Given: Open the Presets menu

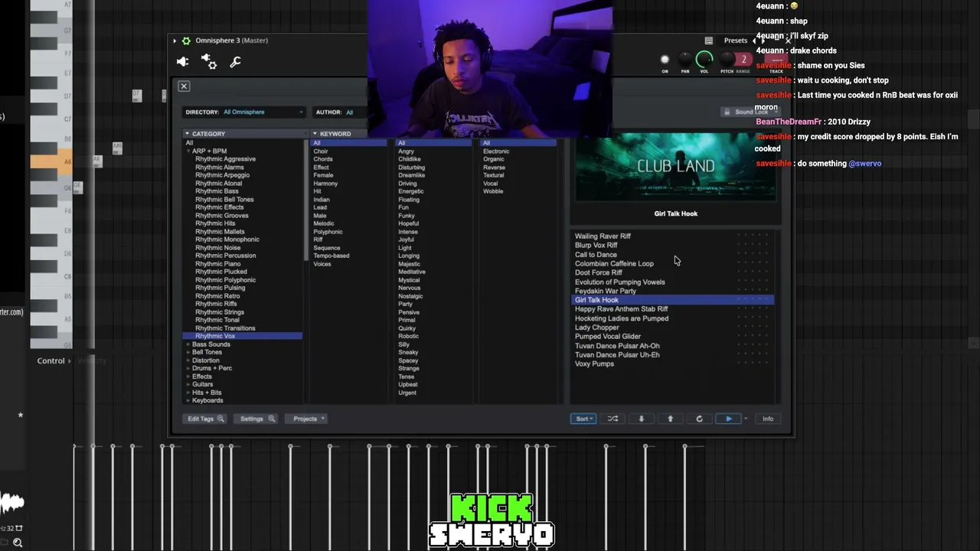Looking at the screenshot, I should coord(736,41).
